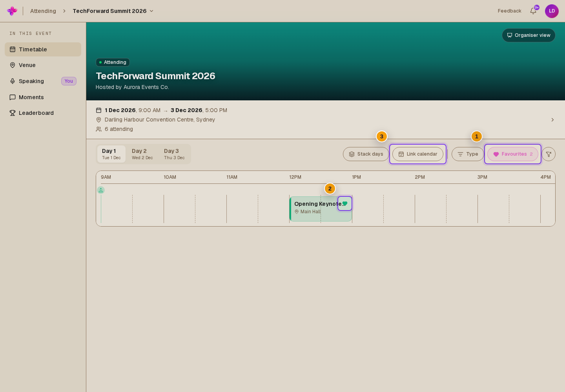The image size is (565, 392).
Task: Go to Attending in the breadcrumb
Action: pos(43,11)
